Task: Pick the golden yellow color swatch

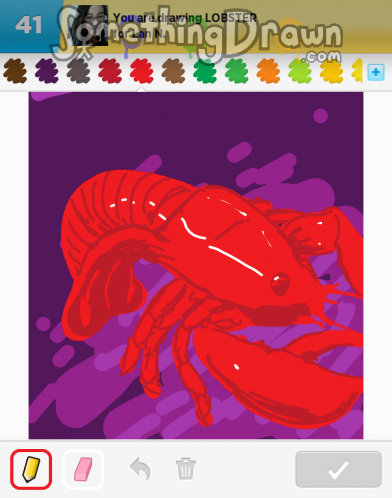Action: [332, 71]
